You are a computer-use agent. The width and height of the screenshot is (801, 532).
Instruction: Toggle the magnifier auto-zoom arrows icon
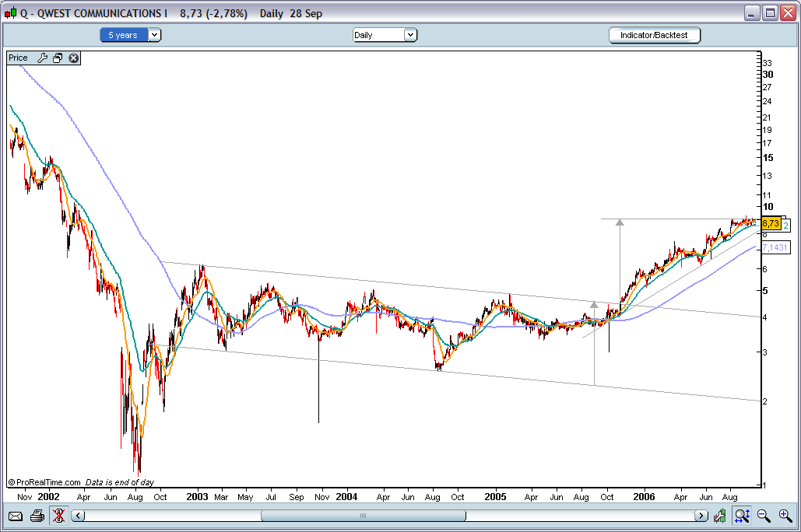(742, 516)
